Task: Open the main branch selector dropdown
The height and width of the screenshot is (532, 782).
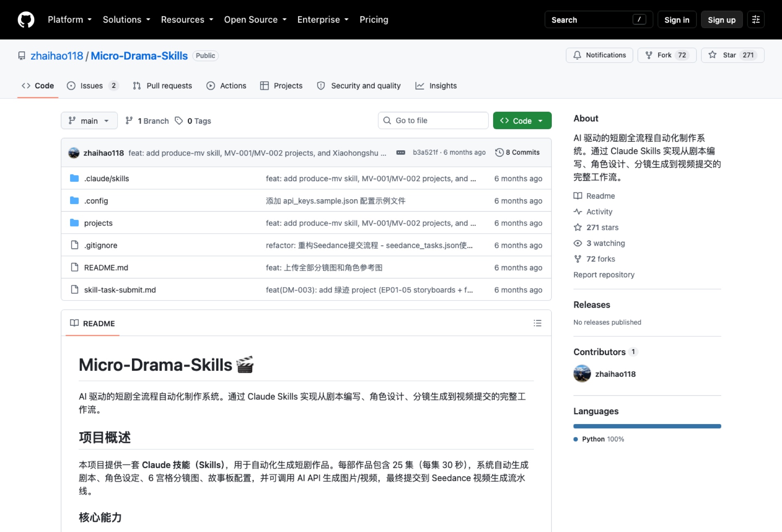Action: point(89,121)
